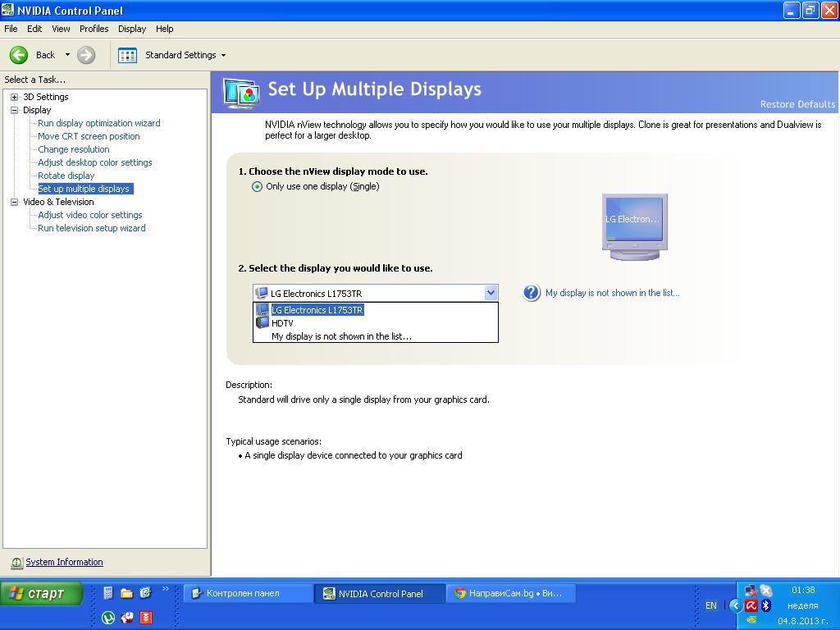Choose 'My display is not shown in the list…' list entry

[x=375, y=336]
